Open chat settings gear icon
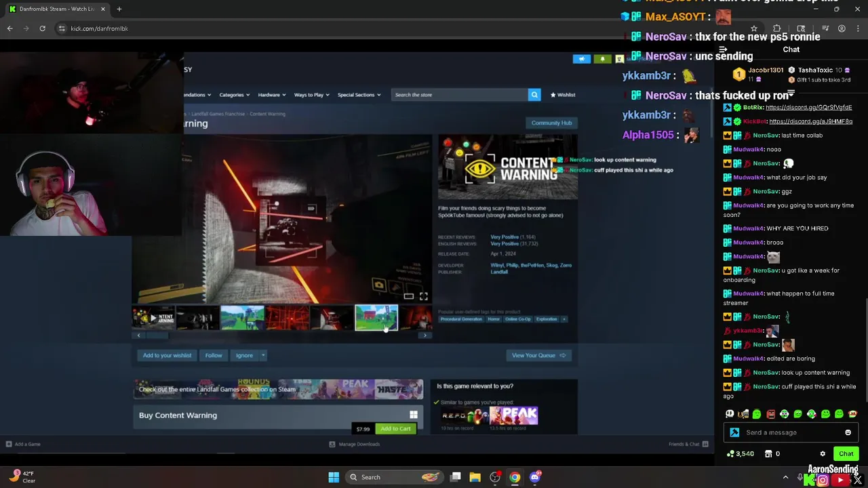868x488 pixels. pos(823,453)
